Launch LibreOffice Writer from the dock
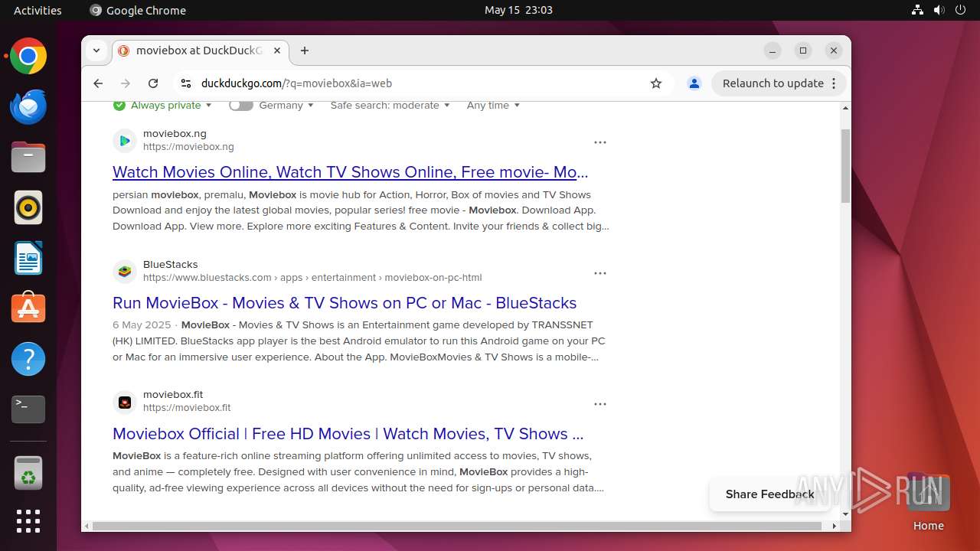Screen dimensions: 980x551 [x=28, y=258]
